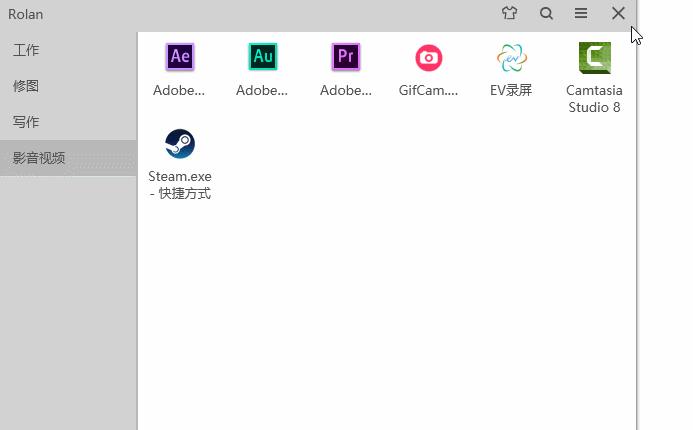This screenshot has height=430, width=693.
Task: Click the "GifCam...." label text
Action: click(428, 90)
